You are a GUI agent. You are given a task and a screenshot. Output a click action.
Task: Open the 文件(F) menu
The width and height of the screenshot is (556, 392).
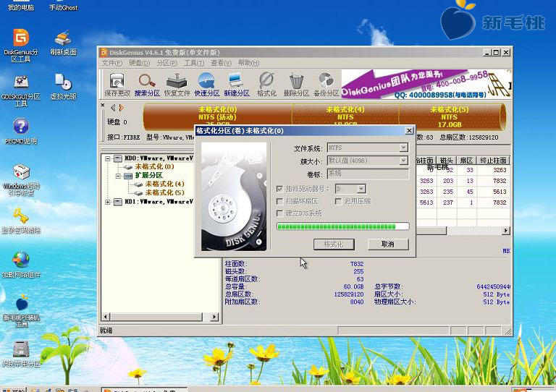112,63
